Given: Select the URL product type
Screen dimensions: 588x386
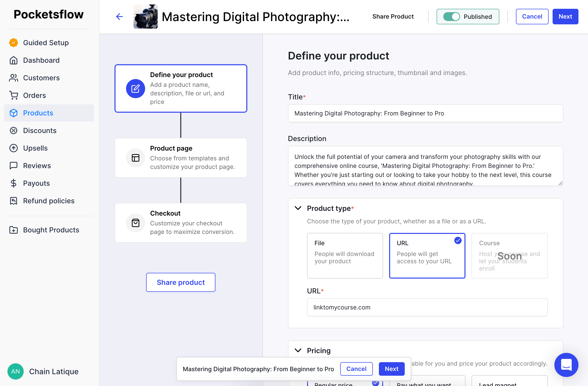Looking at the screenshot, I should point(427,256).
